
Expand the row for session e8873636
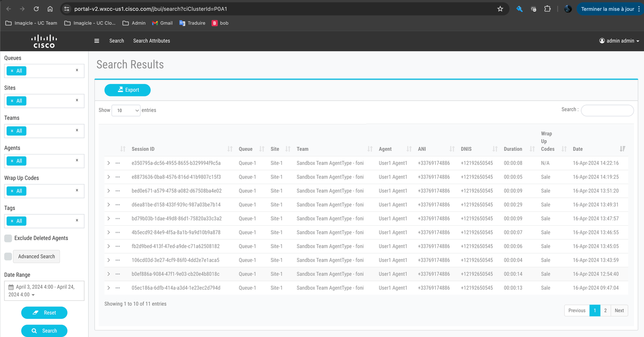(109, 177)
